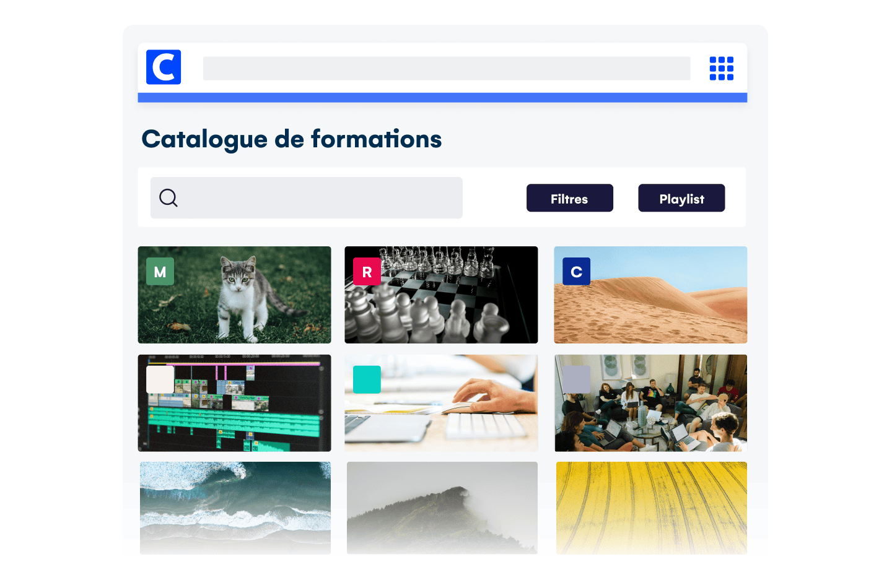Open the video editing timeline thumbnail

pyautogui.click(x=234, y=403)
